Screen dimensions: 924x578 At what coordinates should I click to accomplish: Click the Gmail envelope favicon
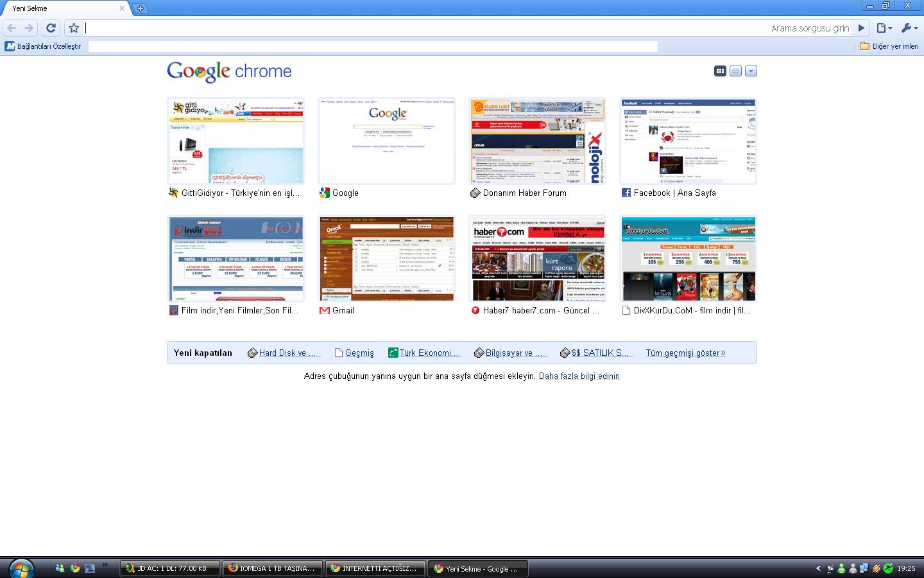click(x=324, y=310)
